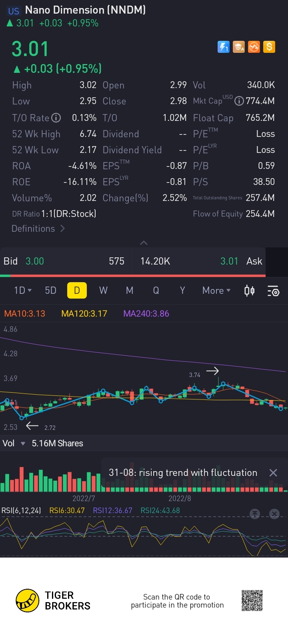Switch to the 5D chart tab

tap(50, 291)
